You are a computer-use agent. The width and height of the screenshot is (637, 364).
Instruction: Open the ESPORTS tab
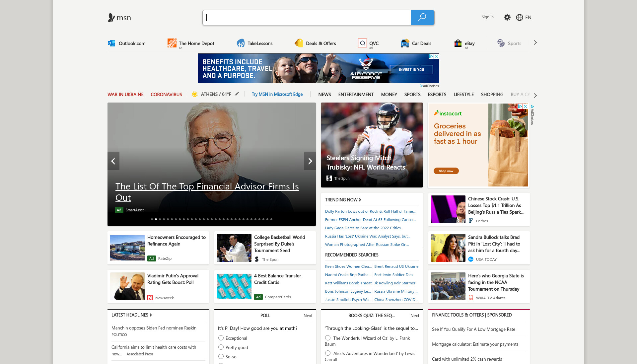pos(437,95)
